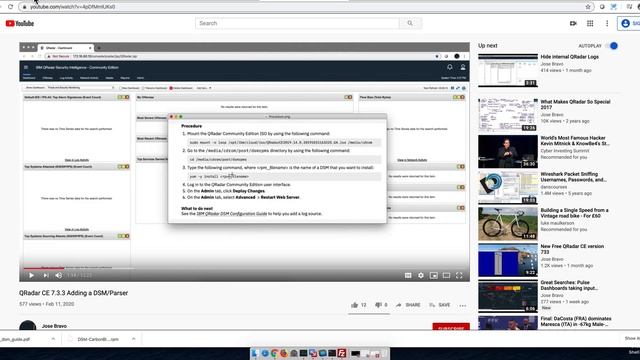Open more actions menu below video
Image resolution: width=640 pixels, height=360 pixels.
point(462,305)
